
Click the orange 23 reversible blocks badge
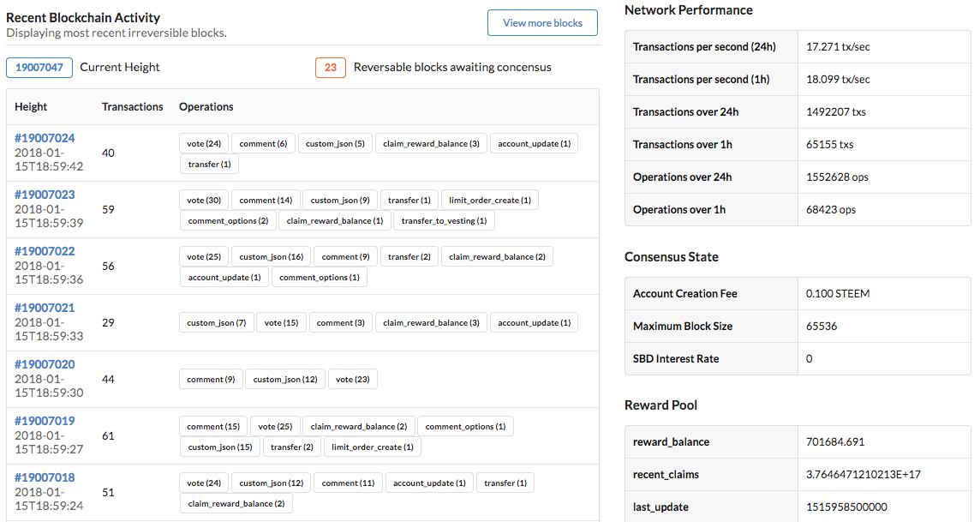click(x=330, y=67)
